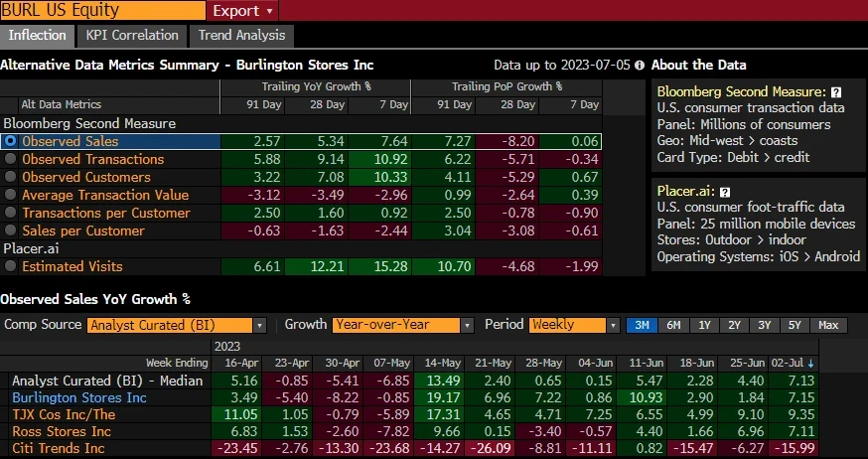Screen dimensions: 868x459
Task: Switch to the Trend Analysis tab
Action: (x=241, y=35)
